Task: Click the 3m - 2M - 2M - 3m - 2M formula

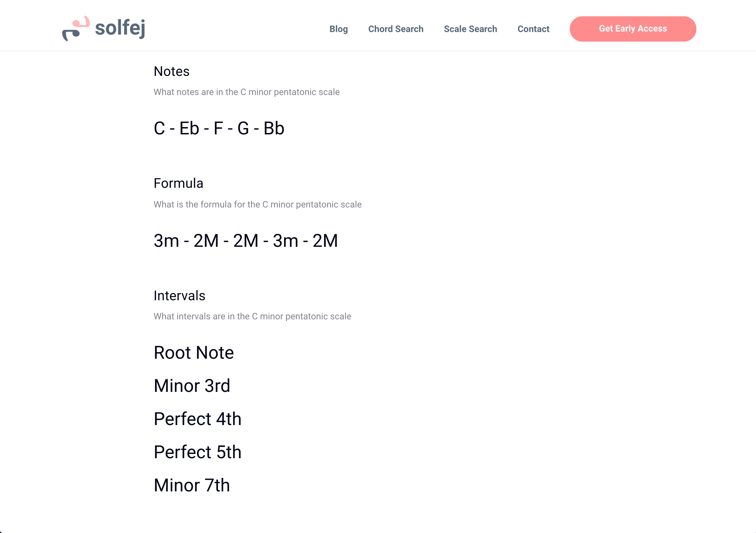Action: [246, 241]
